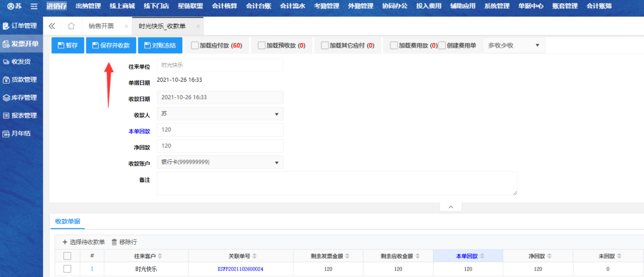Open 收款账户 dropdown 银行卡
The height and width of the screenshot is (277, 644).
[x=220, y=162]
